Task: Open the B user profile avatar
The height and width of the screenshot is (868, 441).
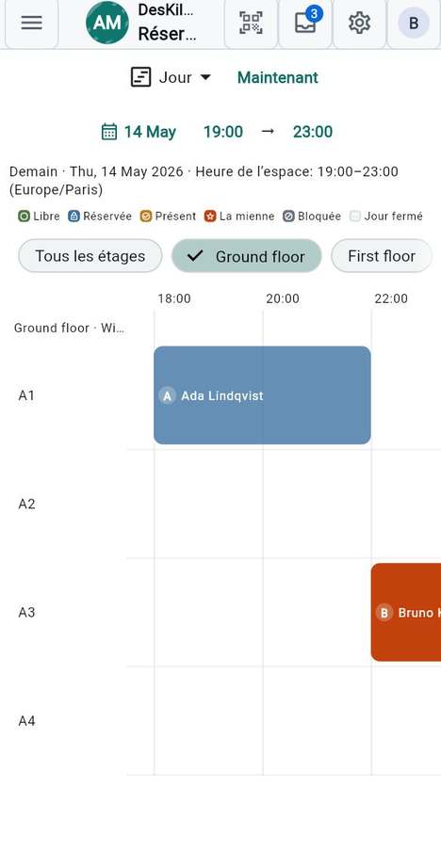Action: 414,24
